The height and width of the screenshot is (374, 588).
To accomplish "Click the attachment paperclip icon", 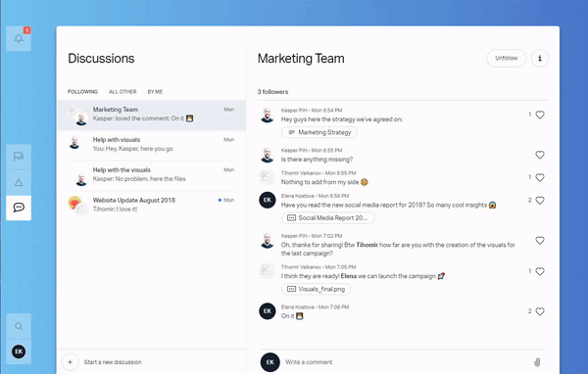I will click(x=537, y=362).
